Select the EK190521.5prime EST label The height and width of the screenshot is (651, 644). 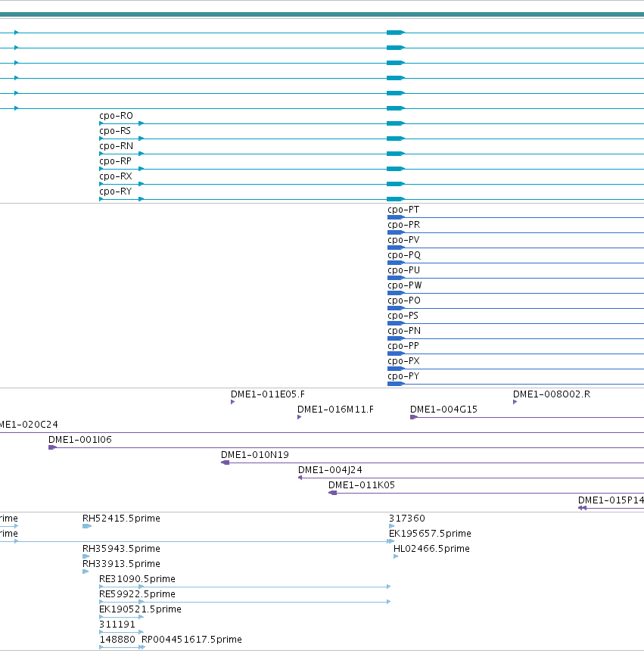click(140, 609)
